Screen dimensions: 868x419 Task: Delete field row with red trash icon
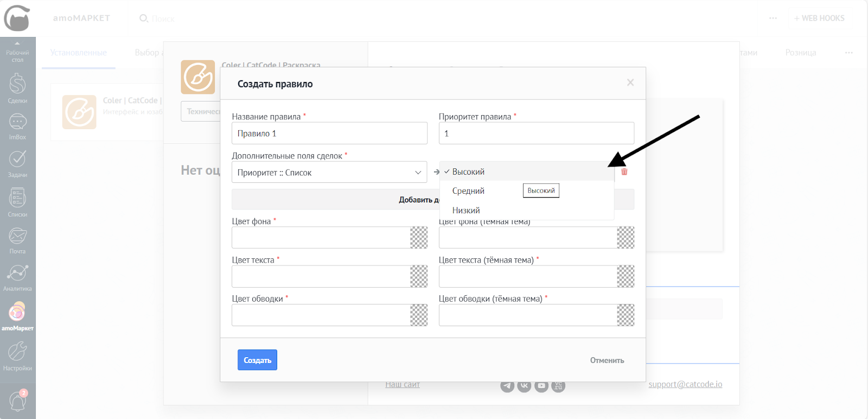click(624, 172)
